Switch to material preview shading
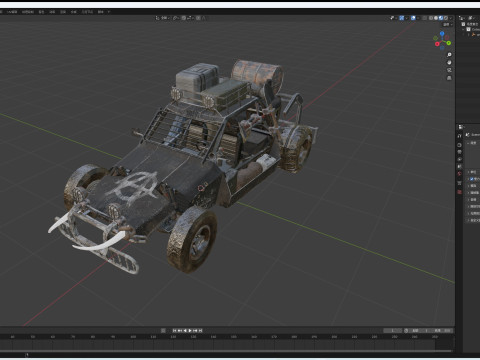The image size is (480, 360). click(441, 18)
